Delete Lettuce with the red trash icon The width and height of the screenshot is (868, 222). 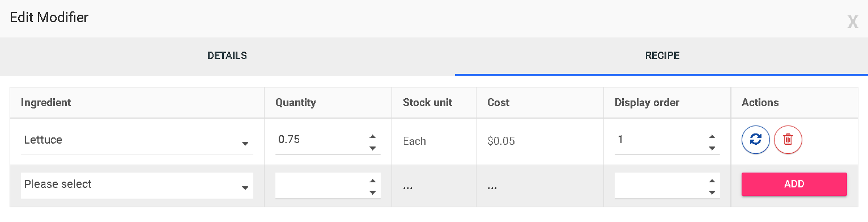(x=788, y=140)
